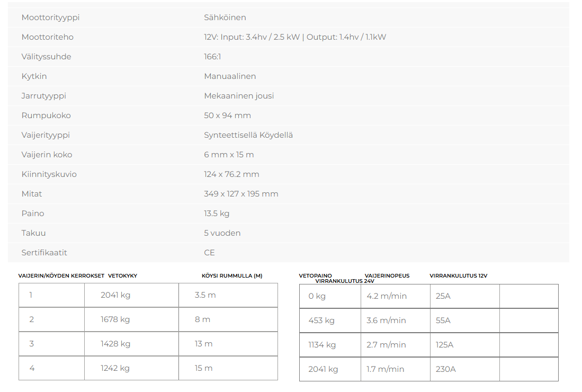Select the 5 vuoden warranty value

pos(222,233)
